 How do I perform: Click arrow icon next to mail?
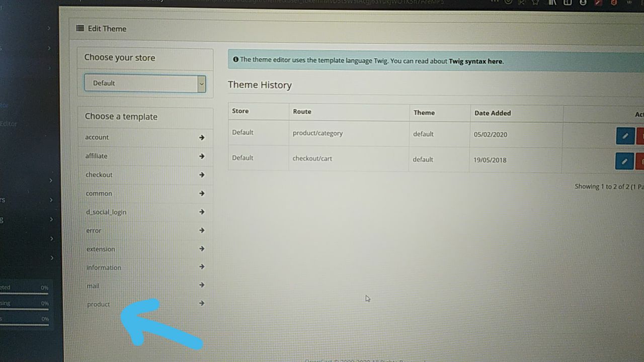(x=202, y=285)
